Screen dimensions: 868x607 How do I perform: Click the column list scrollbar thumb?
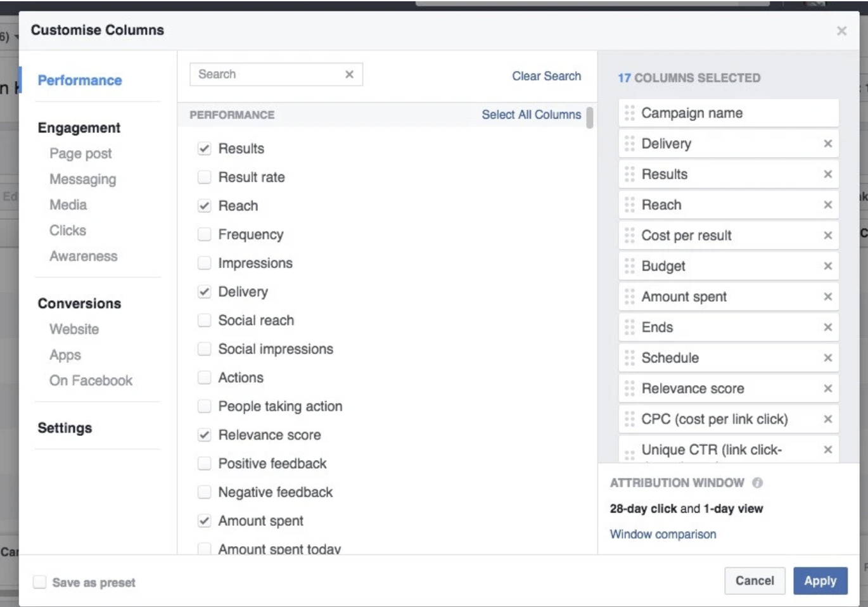point(590,118)
